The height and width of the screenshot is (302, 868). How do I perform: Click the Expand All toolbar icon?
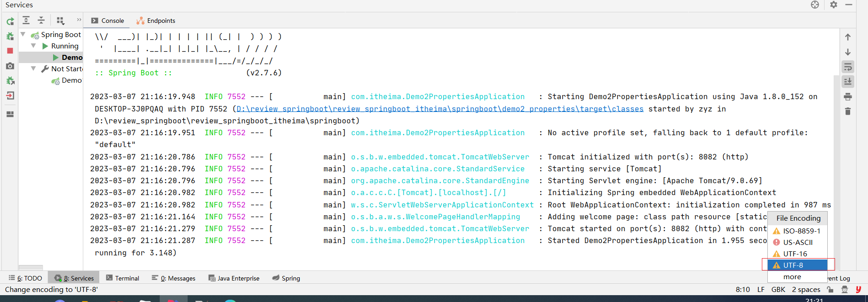pyautogui.click(x=26, y=21)
